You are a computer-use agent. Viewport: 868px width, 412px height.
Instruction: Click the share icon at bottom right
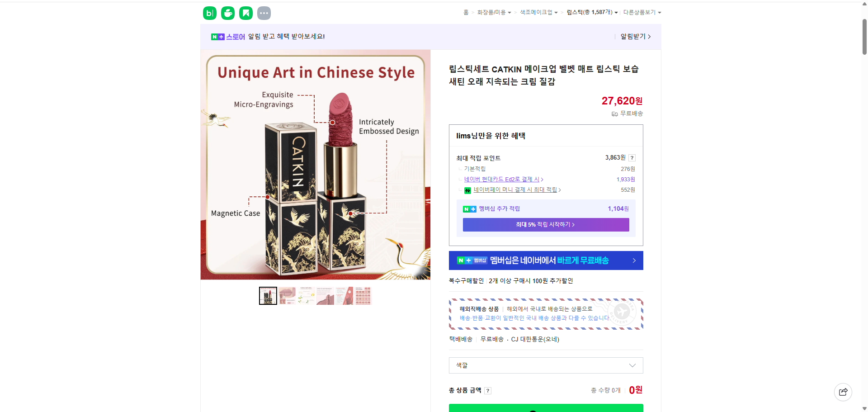coord(843,392)
